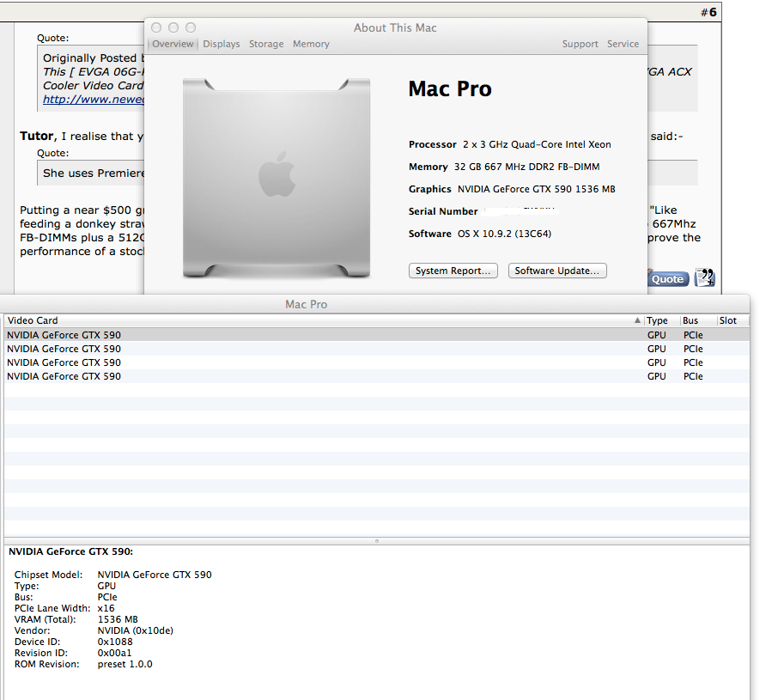Switch to the Overview tab
Screen dimensions: 778x700
click(x=173, y=44)
